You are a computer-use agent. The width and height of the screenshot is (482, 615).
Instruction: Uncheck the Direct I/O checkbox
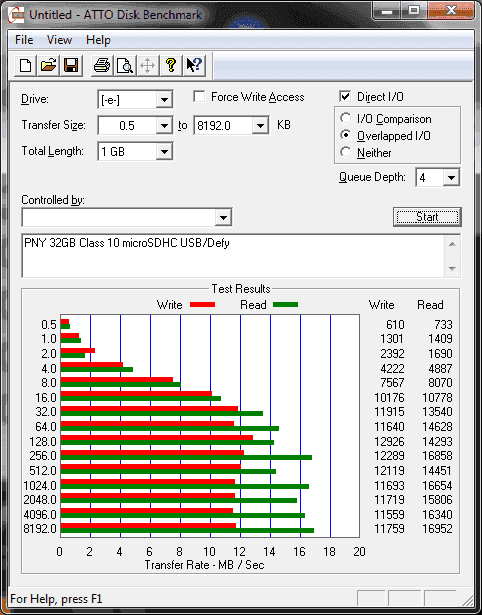coord(345,96)
